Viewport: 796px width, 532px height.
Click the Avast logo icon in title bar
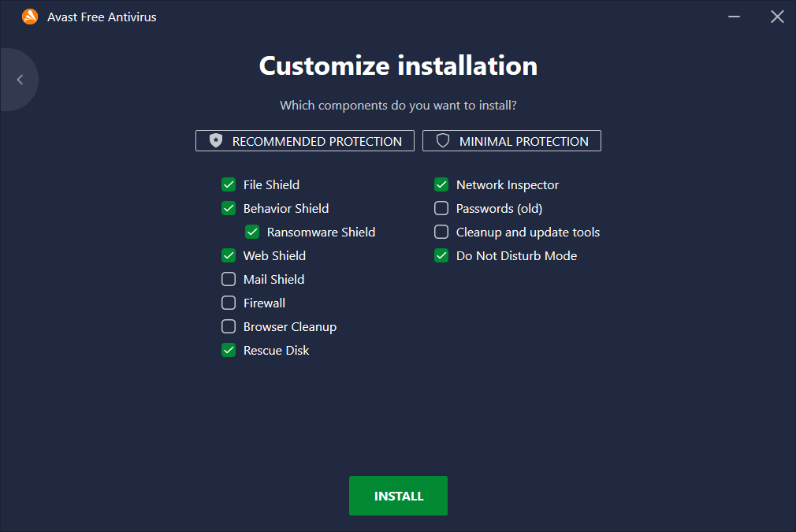(x=30, y=17)
